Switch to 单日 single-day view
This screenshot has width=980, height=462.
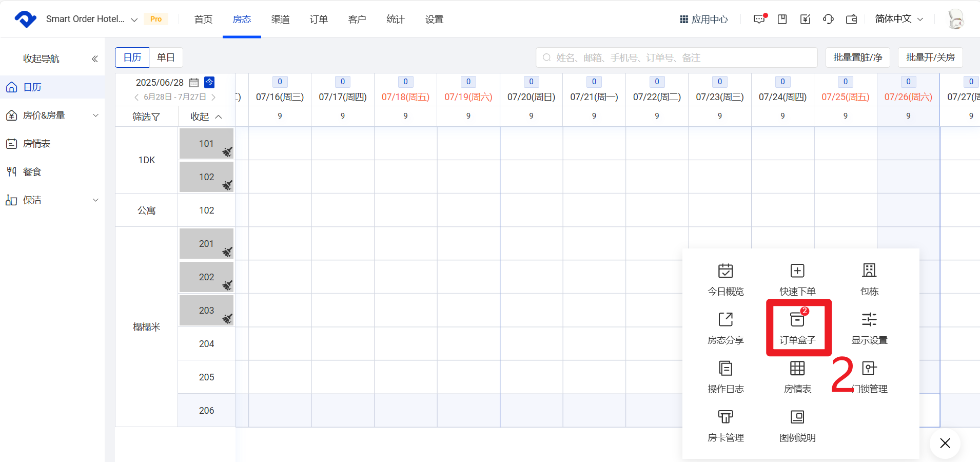pyautogui.click(x=166, y=57)
